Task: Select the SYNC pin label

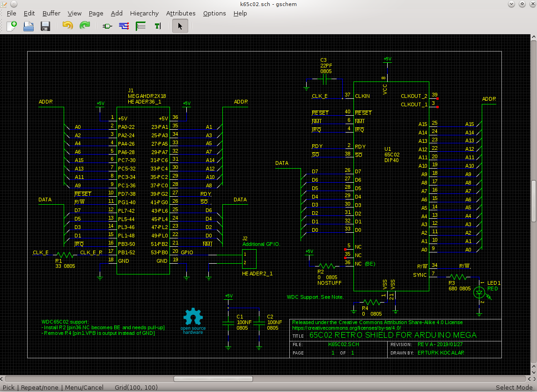Action: click(420, 275)
